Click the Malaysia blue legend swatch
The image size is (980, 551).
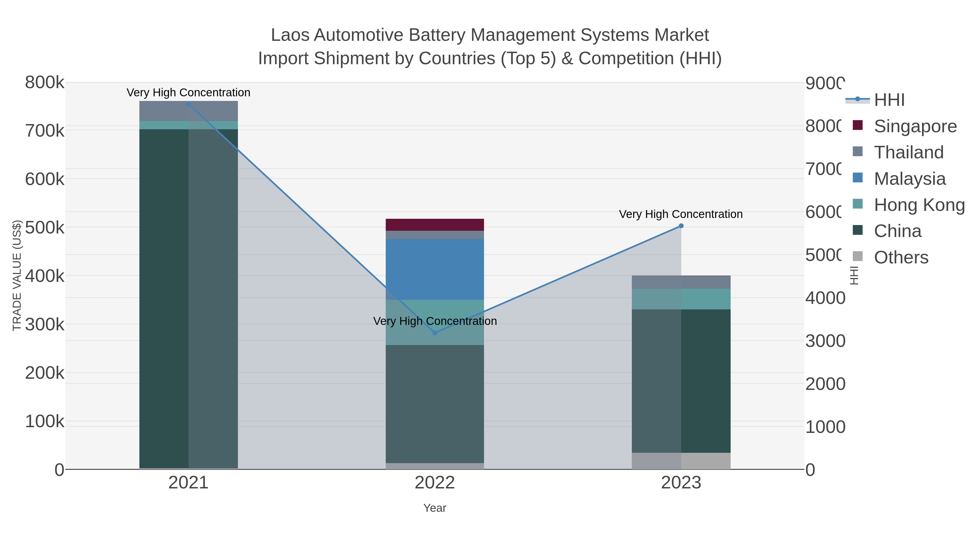click(x=858, y=178)
